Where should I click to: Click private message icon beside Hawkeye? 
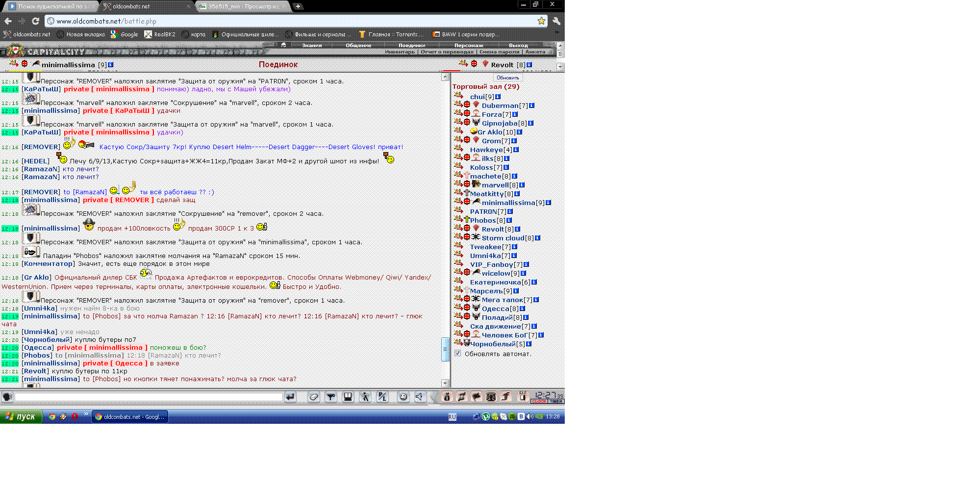tap(458, 148)
